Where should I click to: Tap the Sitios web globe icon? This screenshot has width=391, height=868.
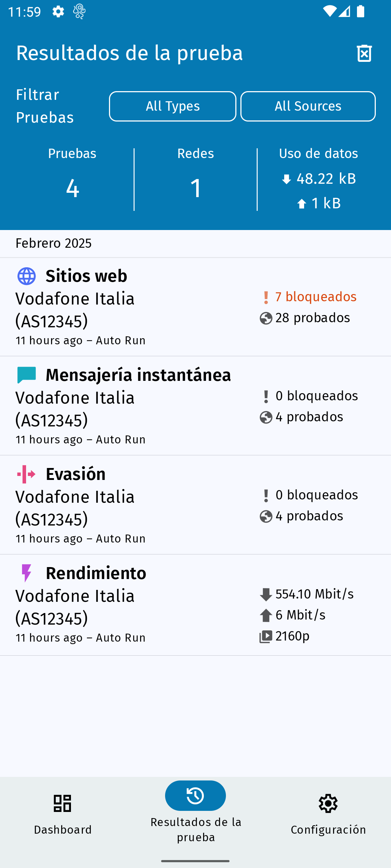(x=26, y=276)
